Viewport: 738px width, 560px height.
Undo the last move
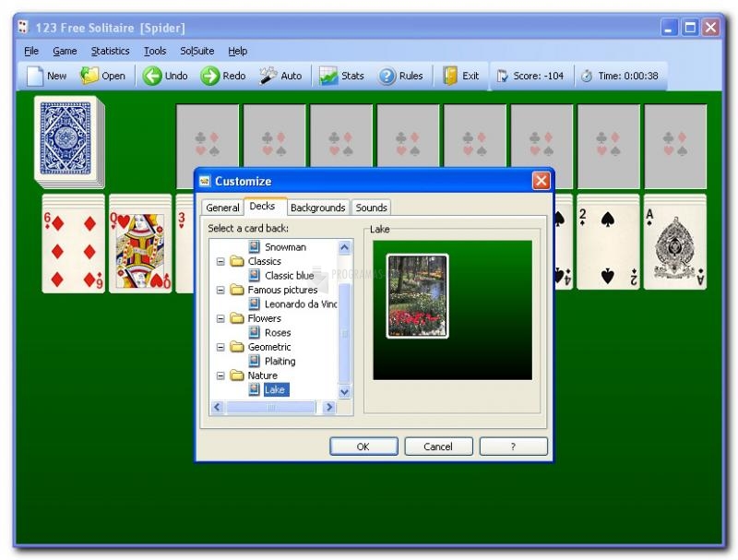[x=165, y=76]
